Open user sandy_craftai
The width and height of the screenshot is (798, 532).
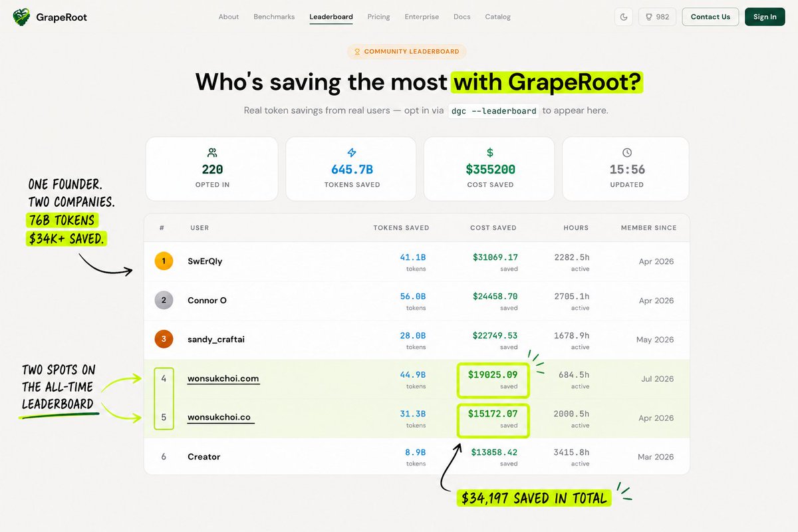pos(216,339)
